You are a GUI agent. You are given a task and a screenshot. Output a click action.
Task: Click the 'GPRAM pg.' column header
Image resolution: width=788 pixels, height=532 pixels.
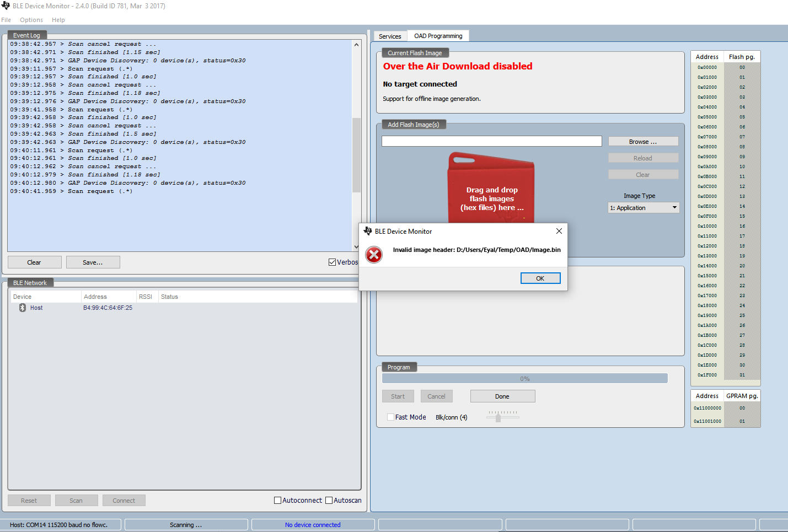[x=742, y=396]
